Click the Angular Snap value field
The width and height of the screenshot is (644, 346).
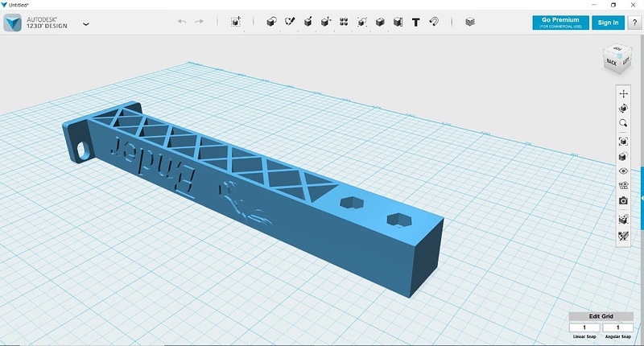[617, 327]
